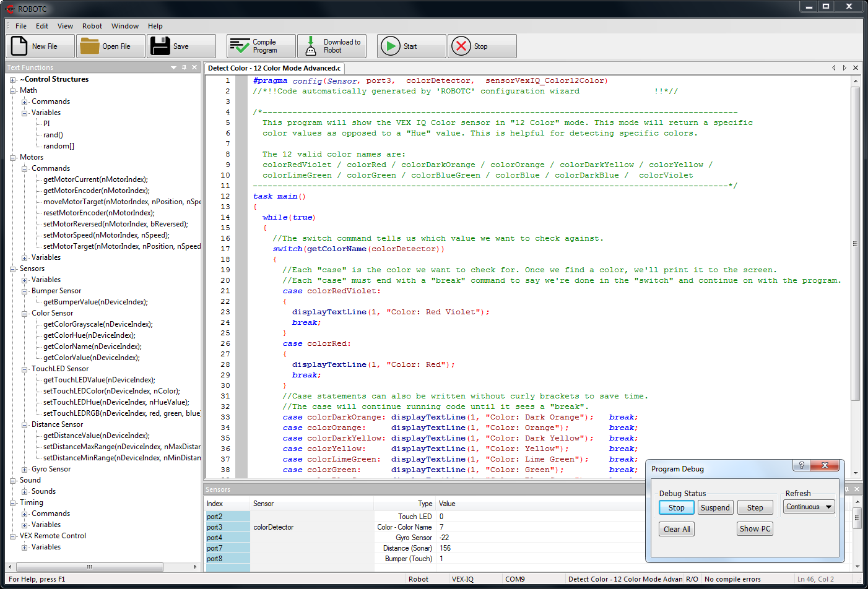
Task: Select getColorName(nDeviceIndex) function in tree
Action: pos(92,346)
